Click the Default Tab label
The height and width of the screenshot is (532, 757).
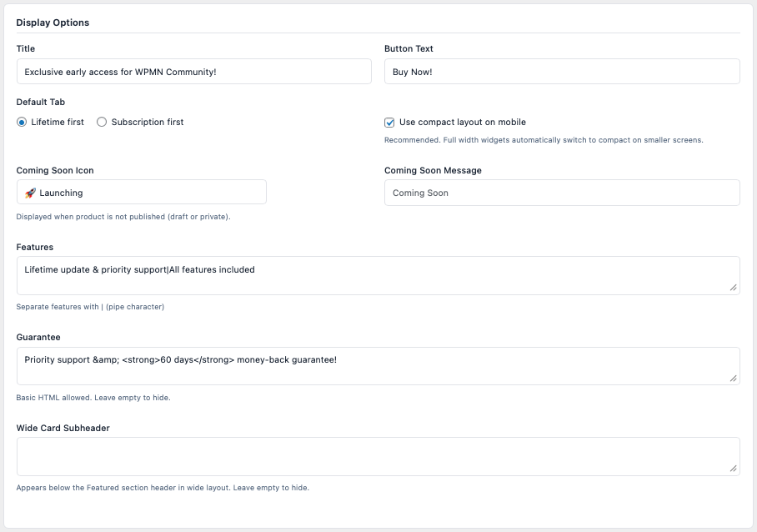41,102
